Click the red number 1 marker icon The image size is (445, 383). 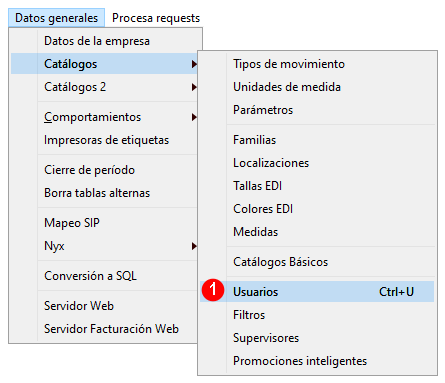[213, 290]
